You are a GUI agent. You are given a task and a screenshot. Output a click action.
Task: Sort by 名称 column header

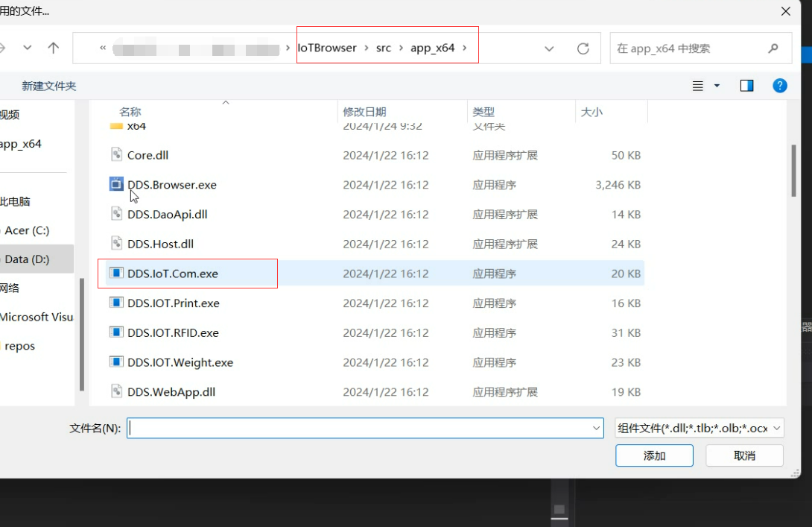tap(130, 111)
